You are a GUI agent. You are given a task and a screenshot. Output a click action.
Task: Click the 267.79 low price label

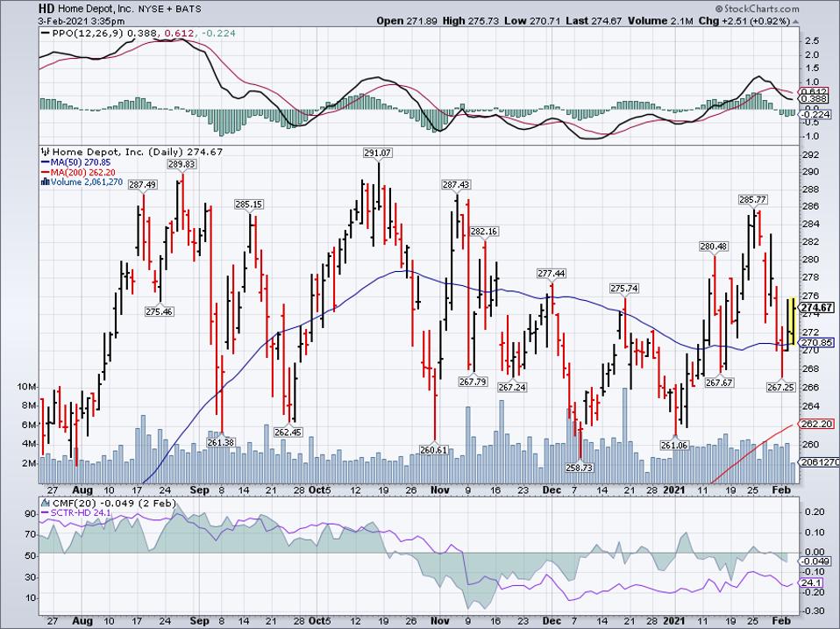tap(473, 382)
